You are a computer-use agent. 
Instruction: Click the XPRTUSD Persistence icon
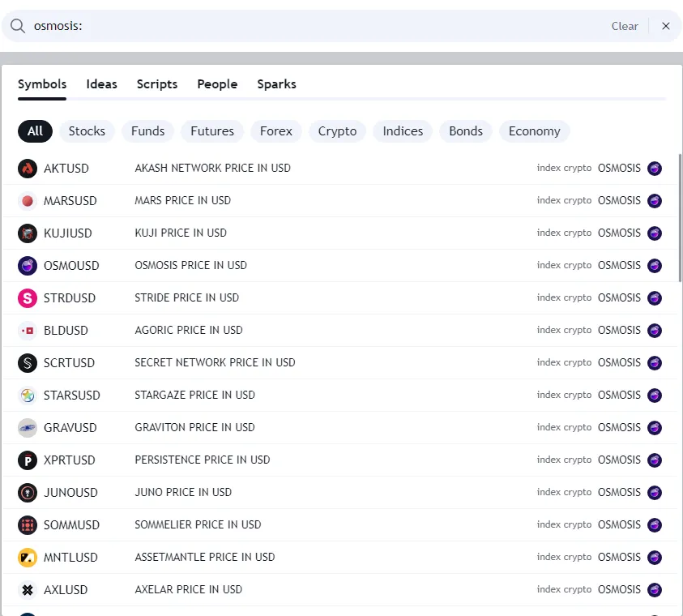28,460
